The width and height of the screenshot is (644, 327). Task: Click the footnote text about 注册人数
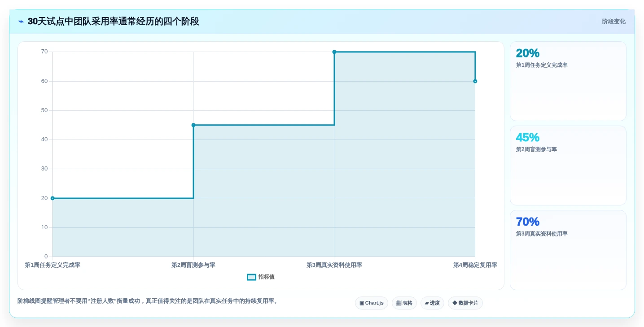tap(149, 301)
